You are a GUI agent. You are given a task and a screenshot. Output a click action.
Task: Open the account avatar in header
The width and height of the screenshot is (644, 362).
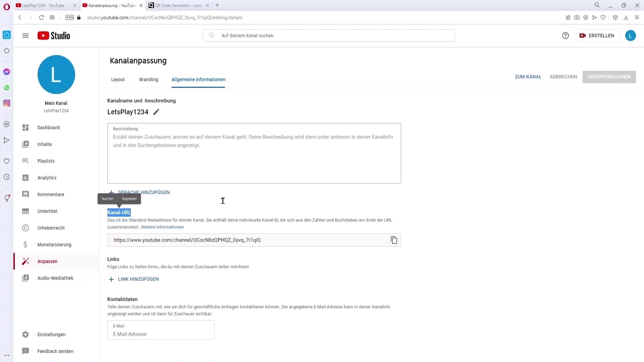click(x=630, y=36)
